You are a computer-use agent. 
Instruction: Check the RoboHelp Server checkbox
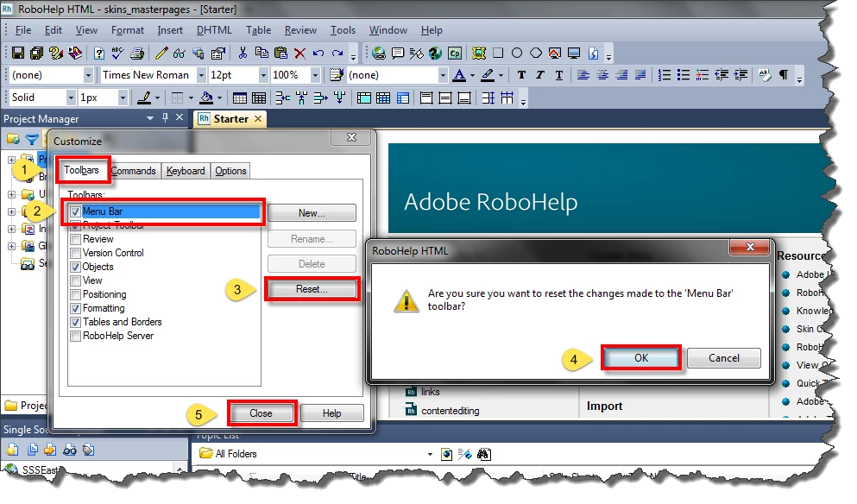75,336
